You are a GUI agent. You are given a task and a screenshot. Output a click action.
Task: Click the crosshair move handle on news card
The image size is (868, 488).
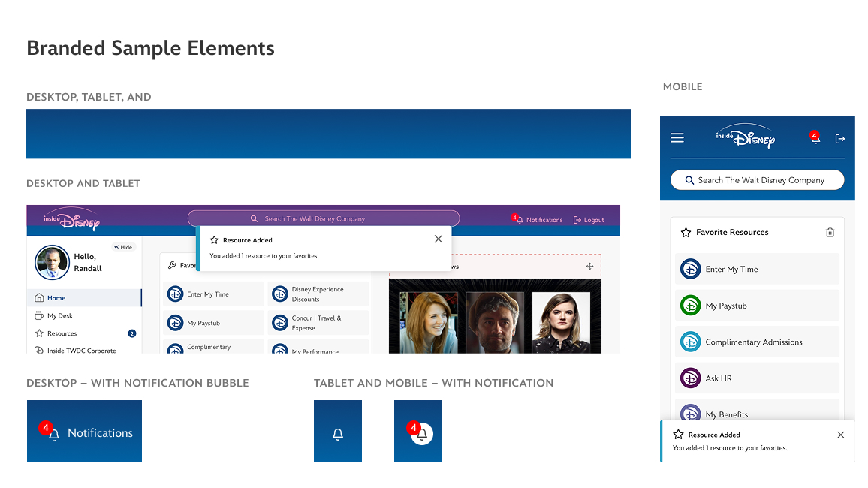click(589, 265)
